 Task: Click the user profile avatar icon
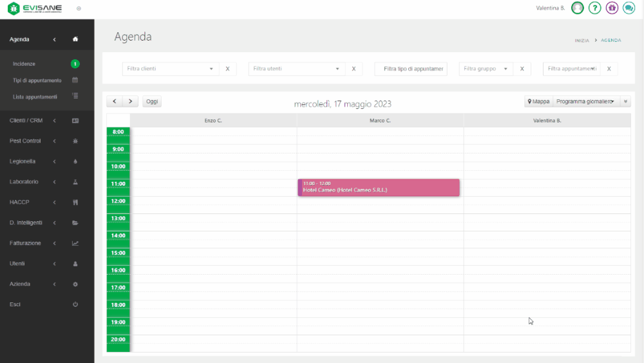[578, 8]
